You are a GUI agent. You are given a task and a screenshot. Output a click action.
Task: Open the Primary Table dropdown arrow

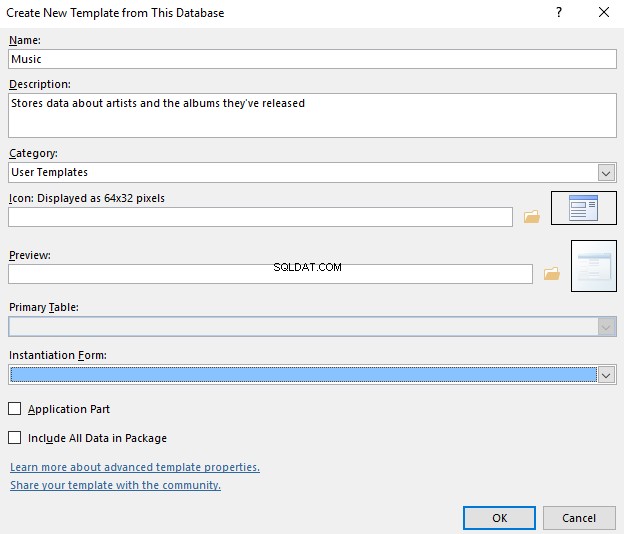point(606,327)
